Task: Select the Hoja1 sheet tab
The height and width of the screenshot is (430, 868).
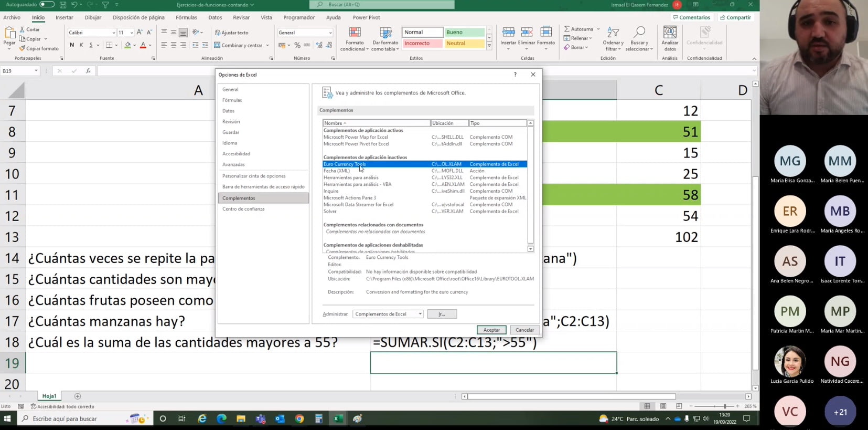Action: click(49, 396)
